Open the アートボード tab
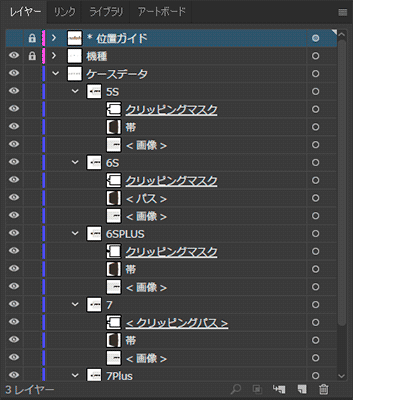 pos(161,12)
